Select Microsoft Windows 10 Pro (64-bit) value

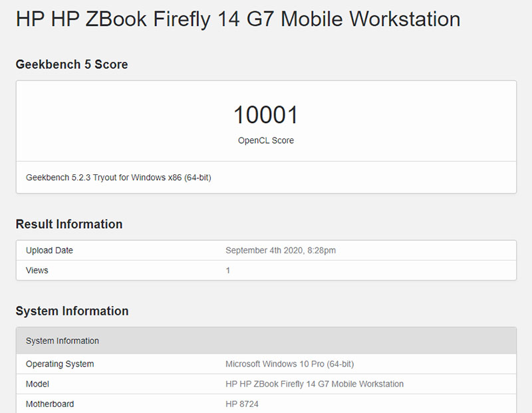click(x=290, y=364)
